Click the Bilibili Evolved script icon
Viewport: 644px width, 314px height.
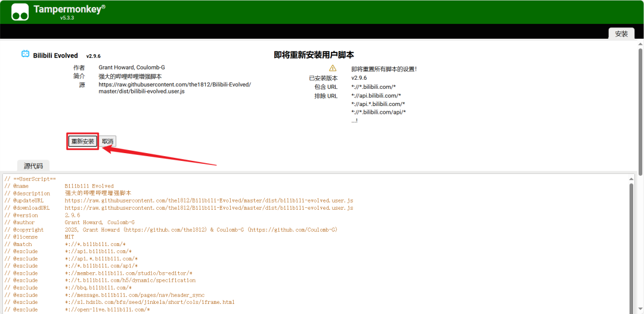tap(26, 54)
